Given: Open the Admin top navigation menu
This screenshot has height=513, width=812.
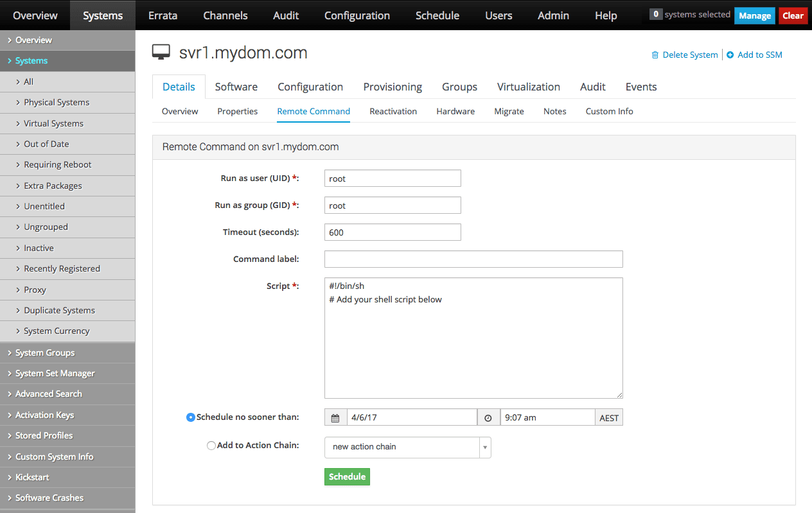Looking at the screenshot, I should (553, 15).
